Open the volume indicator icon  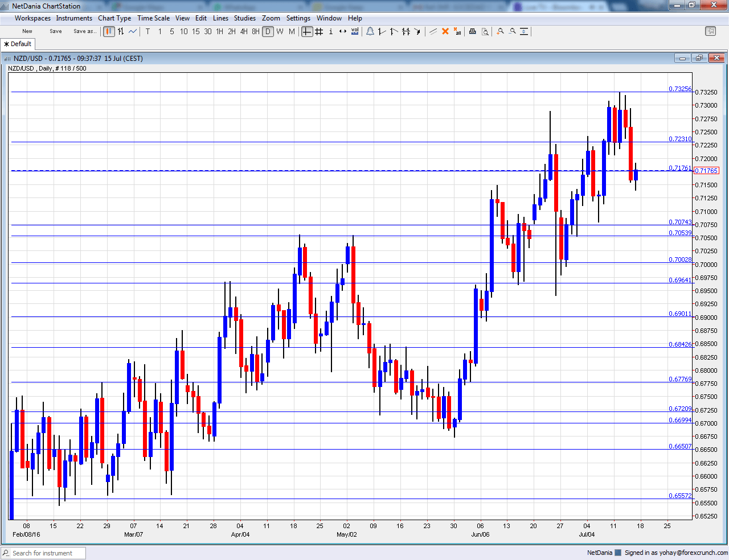click(355, 32)
